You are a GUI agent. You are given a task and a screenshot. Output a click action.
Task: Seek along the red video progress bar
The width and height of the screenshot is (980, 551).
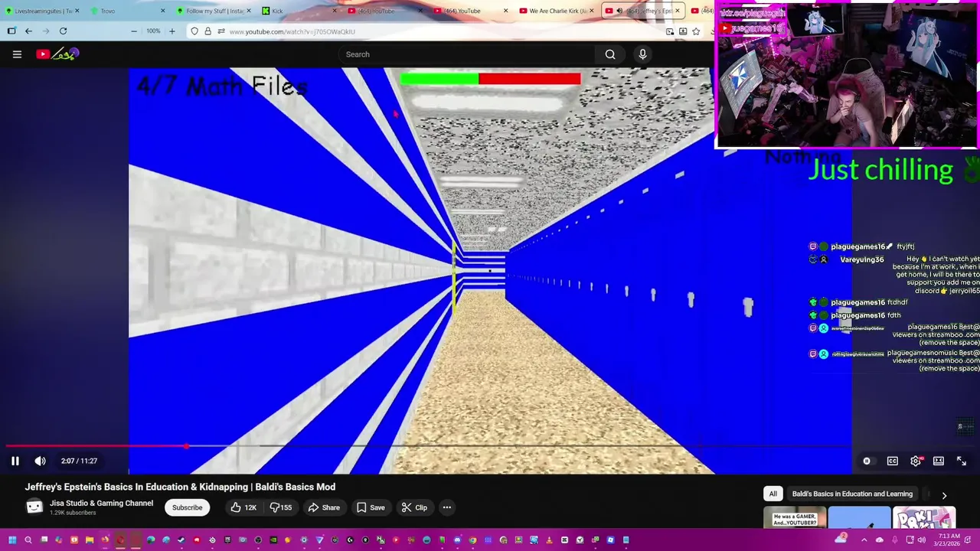pyautogui.click(x=96, y=446)
